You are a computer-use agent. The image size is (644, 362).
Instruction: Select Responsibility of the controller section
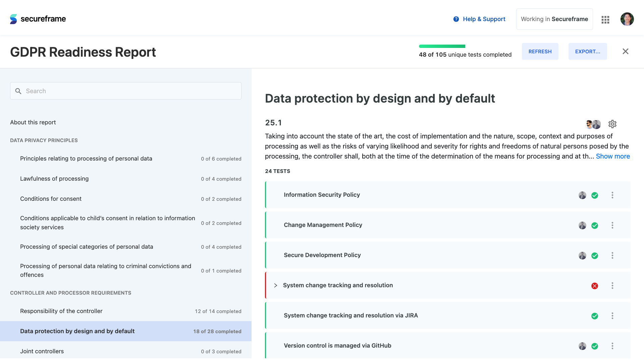(61, 311)
